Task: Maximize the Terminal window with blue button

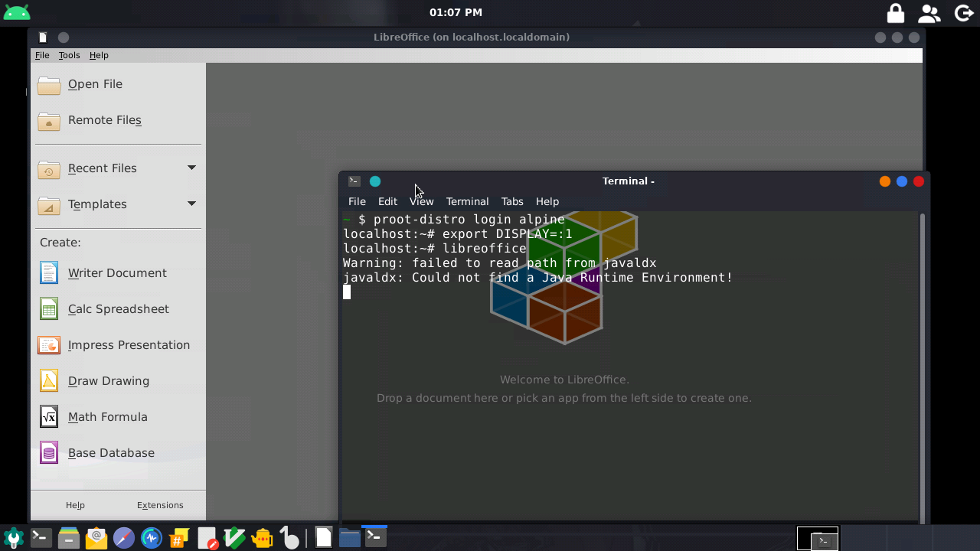Action: pyautogui.click(x=902, y=181)
